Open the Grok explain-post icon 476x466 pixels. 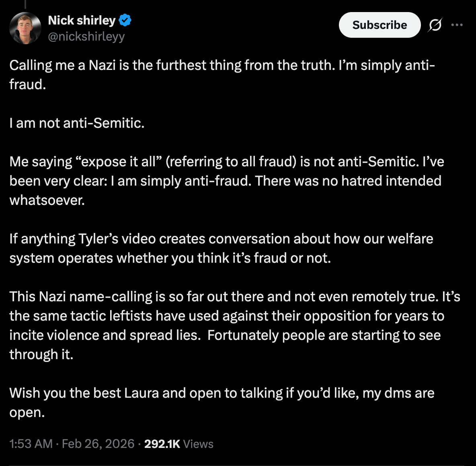435,25
